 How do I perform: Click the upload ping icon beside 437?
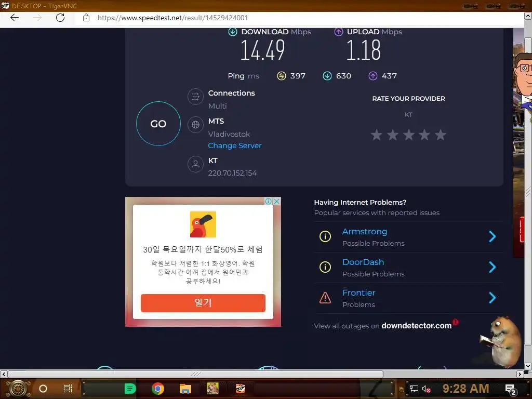pyautogui.click(x=373, y=76)
